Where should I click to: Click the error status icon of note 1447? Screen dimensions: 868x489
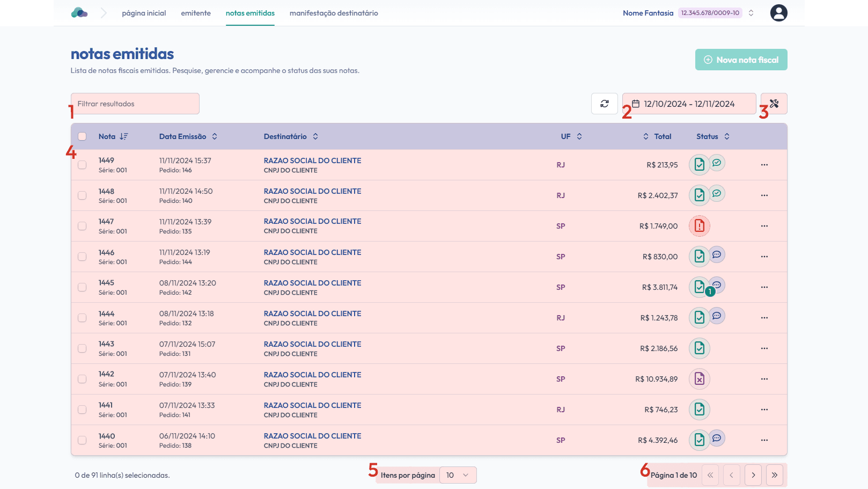[x=699, y=226]
